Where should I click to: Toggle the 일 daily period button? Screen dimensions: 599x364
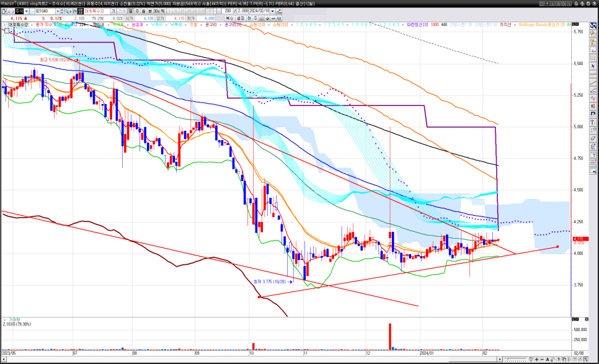tap(131, 11)
